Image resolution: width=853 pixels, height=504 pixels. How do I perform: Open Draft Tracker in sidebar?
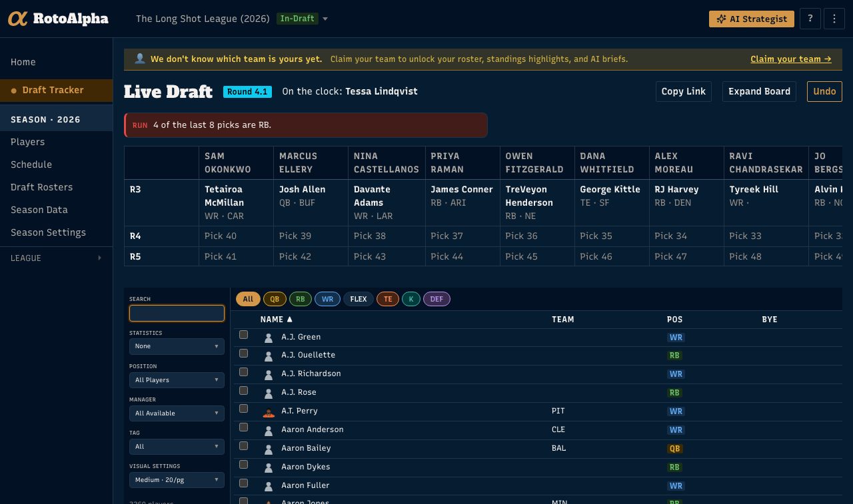point(57,91)
